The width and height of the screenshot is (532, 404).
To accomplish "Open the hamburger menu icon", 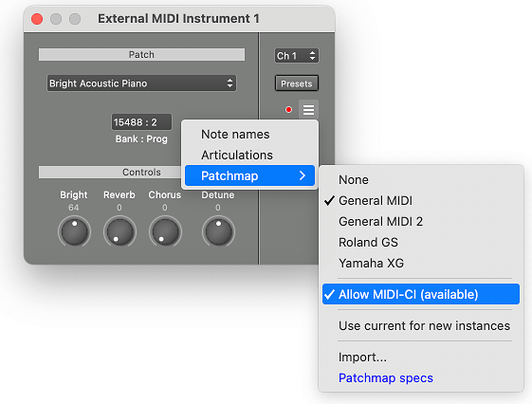I will [x=308, y=110].
